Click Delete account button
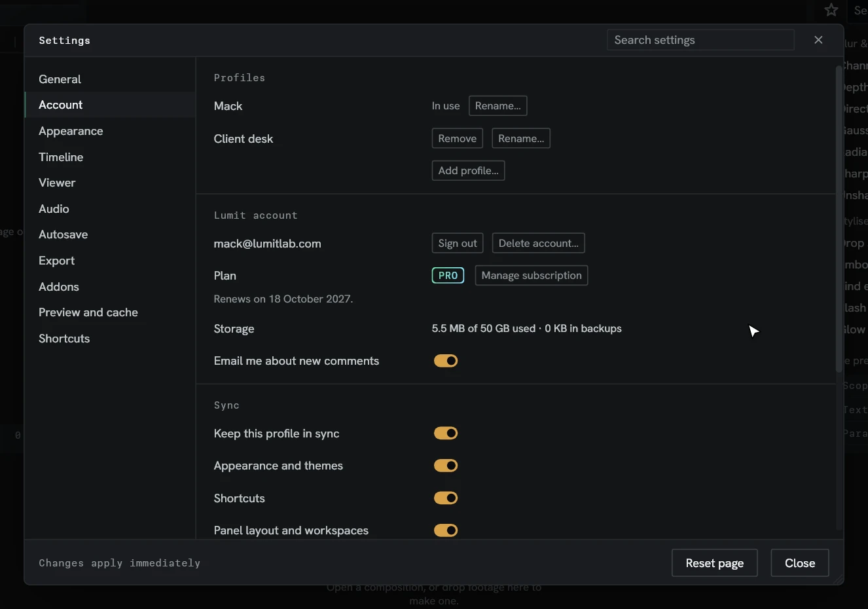This screenshot has height=609, width=868. click(538, 243)
